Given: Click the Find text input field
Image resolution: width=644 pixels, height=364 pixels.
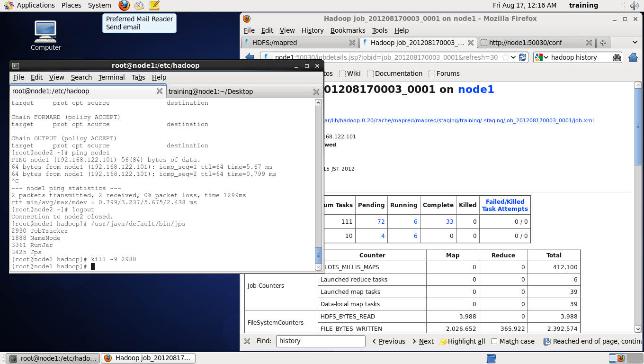Looking at the screenshot, I should pyautogui.click(x=321, y=341).
